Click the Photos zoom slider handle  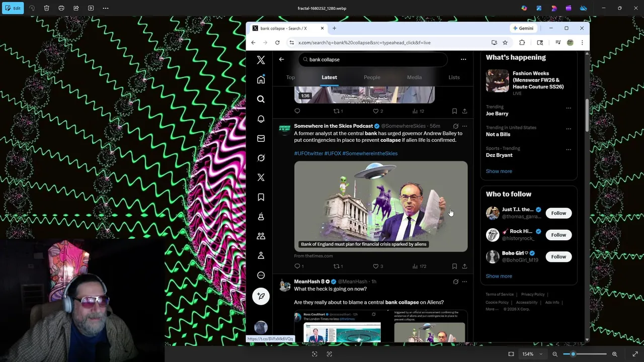573,354
